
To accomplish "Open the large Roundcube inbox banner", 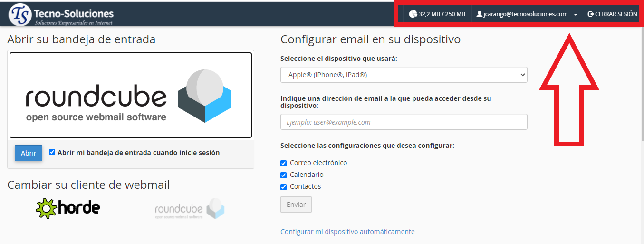I will [x=131, y=95].
